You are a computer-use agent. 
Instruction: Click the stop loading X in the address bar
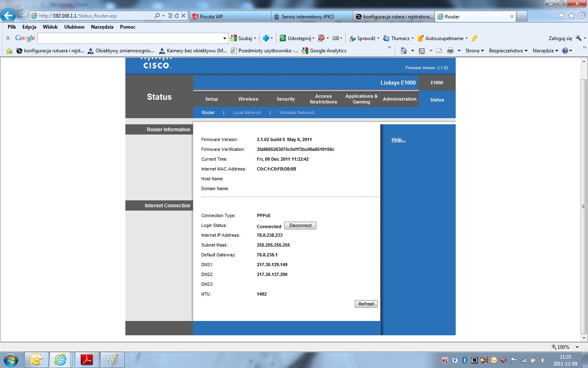pyautogui.click(x=183, y=16)
